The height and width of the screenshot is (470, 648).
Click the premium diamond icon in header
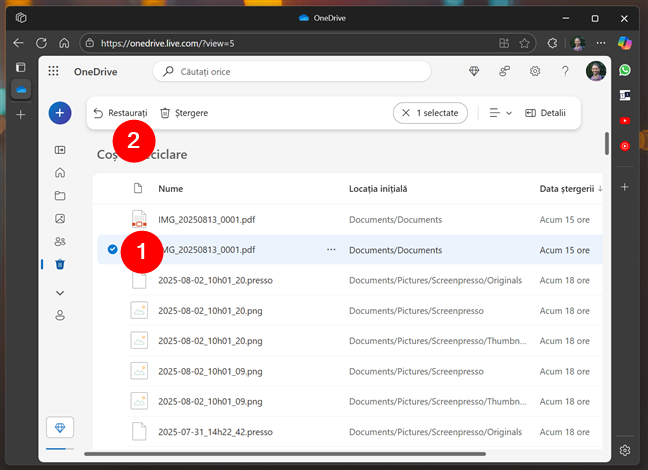click(x=474, y=71)
